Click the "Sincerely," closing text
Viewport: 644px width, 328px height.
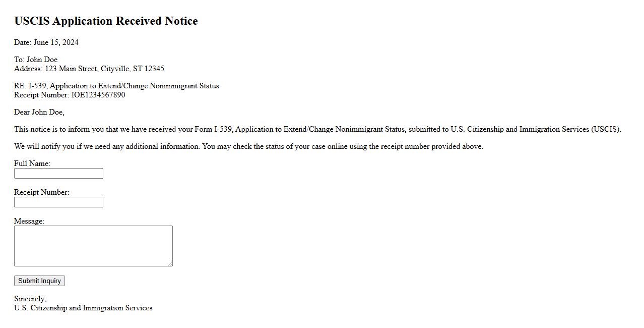coord(30,299)
